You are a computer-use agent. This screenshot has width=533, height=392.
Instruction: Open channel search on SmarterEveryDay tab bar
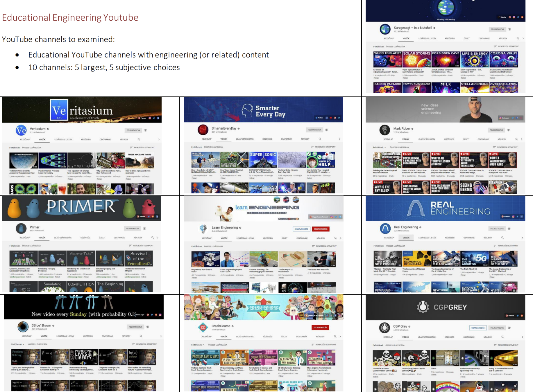point(320,139)
